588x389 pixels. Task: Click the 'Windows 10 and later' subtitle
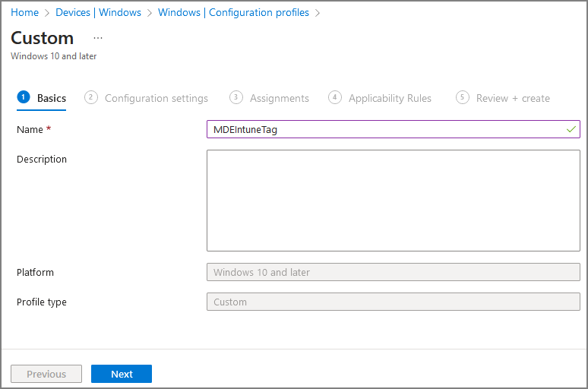pos(54,56)
